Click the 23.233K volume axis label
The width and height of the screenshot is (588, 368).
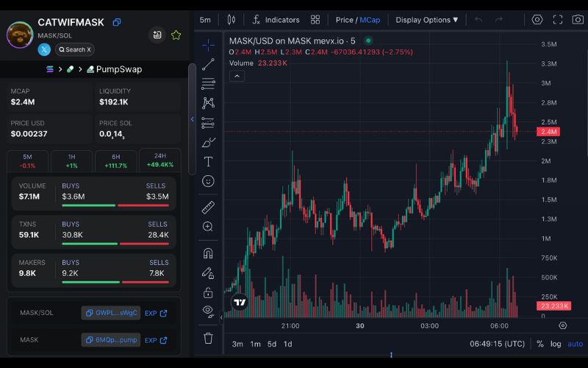point(554,306)
